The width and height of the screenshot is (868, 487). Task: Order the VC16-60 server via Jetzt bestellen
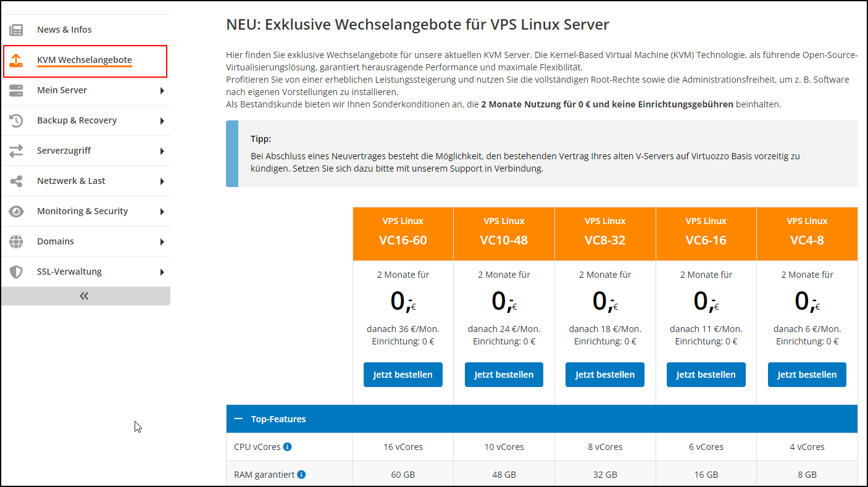pos(403,374)
